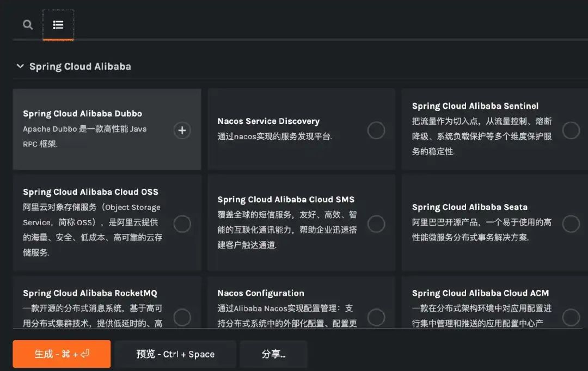Select the Nacos Service Discovery radio circle
This screenshot has width=588, height=371.
[376, 131]
